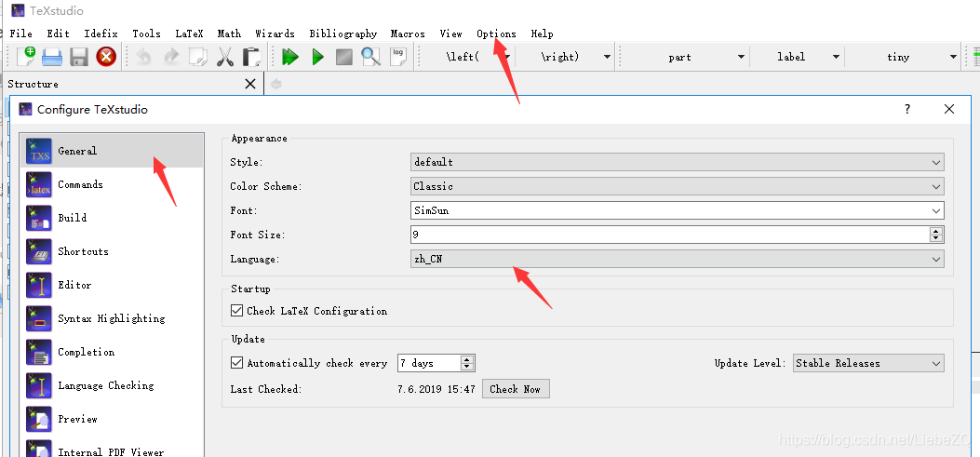The width and height of the screenshot is (980, 457).
Task: Open the \left( toolbar dropdown
Action: coord(468,57)
